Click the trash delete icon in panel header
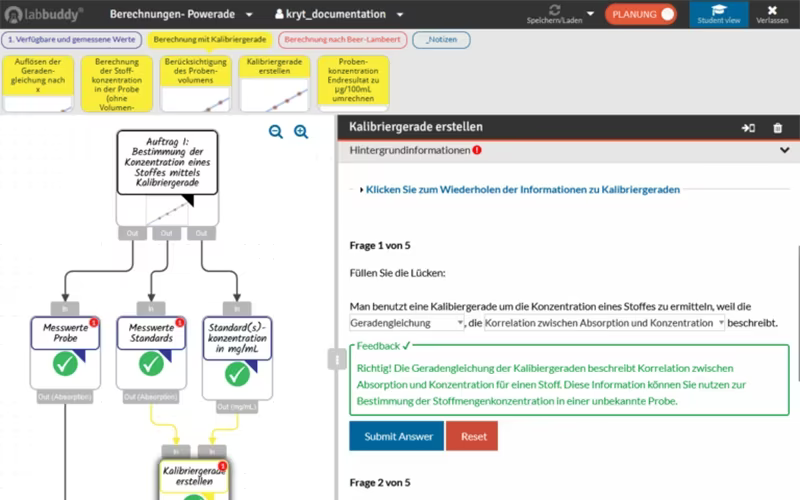800x500 pixels. click(x=778, y=128)
